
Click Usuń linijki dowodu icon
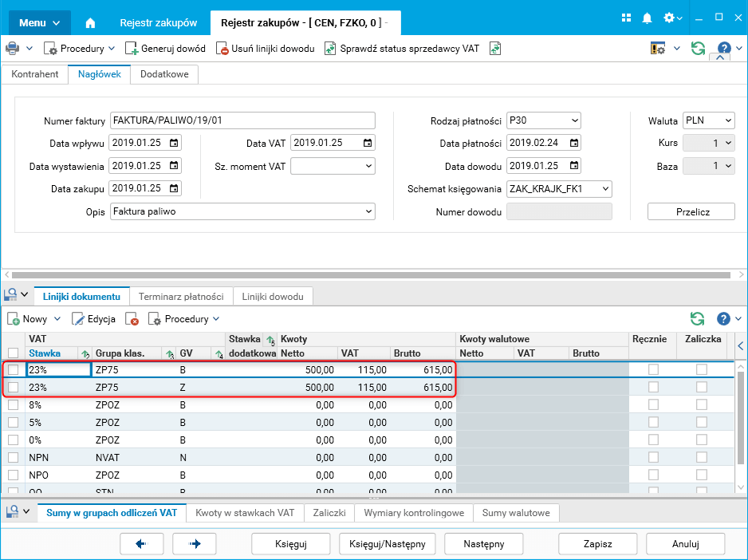pyautogui.click(x=222, y=49)
